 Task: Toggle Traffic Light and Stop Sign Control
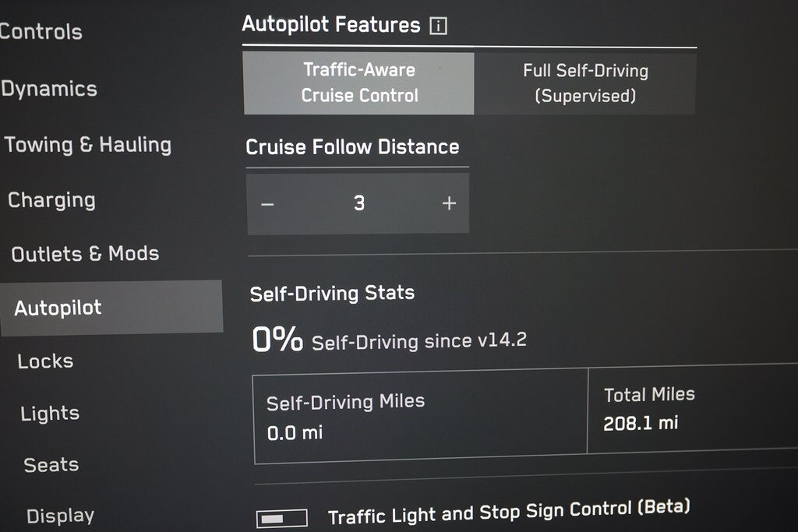[x=281, y=518]
